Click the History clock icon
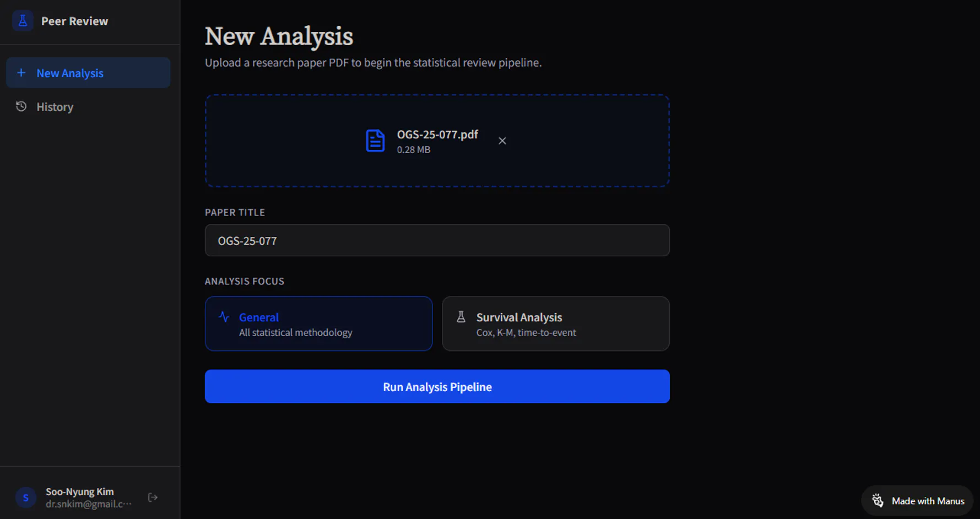 point(21,106)
